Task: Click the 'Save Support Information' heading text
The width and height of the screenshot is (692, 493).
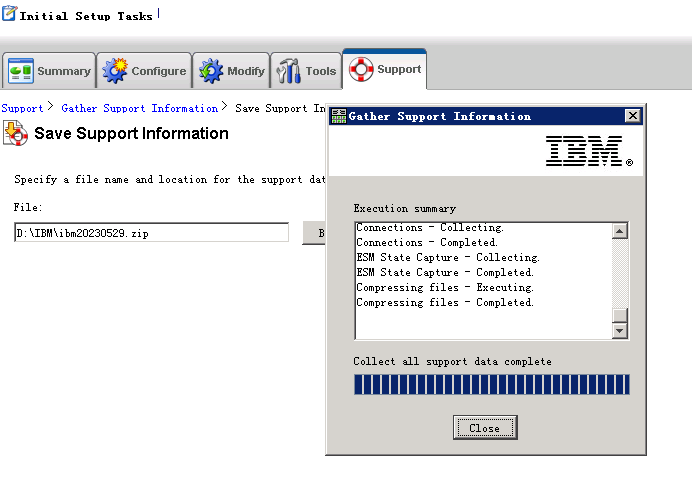Action: pyautogui.click(x=132, y=133)
